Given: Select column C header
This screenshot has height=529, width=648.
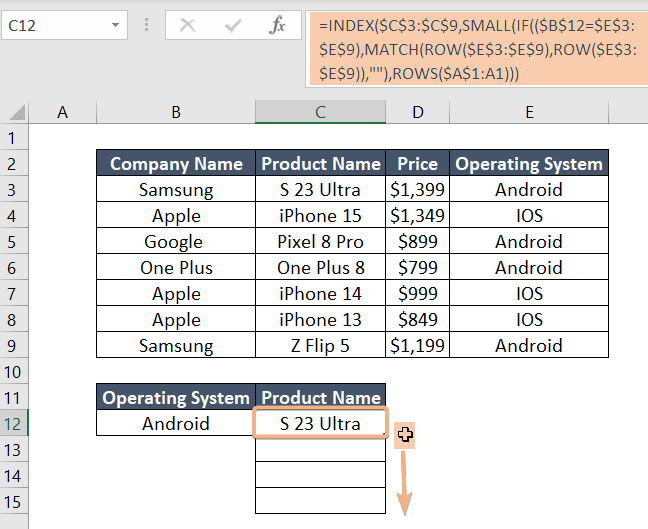Looking at the screenshot, I should click(x=320, y=112).
